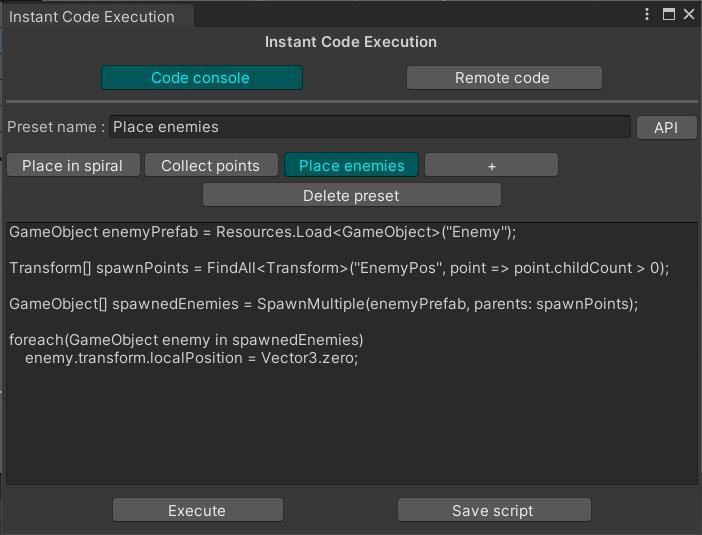Click the Execute button

tap(197, 510)
